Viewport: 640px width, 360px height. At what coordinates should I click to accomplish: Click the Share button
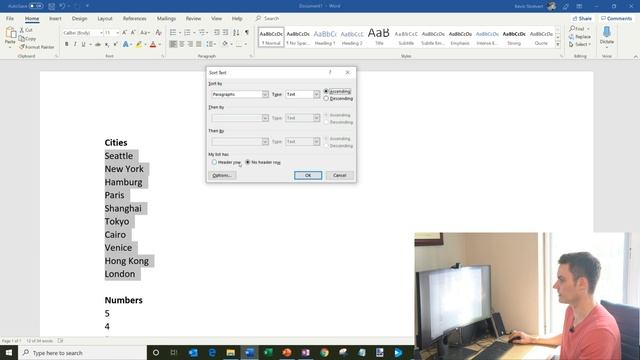(x=582, y=18)
